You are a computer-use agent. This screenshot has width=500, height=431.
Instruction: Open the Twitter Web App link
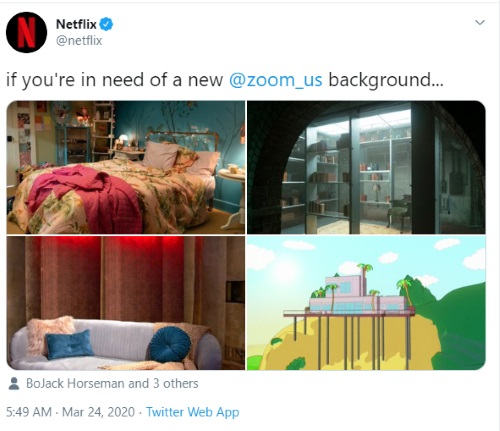tap(193, 412)
